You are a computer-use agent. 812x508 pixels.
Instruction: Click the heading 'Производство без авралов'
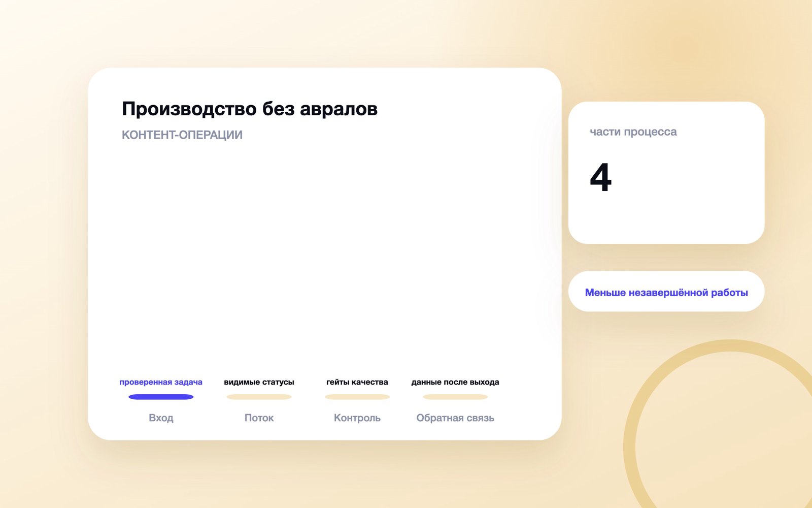[250, 109]
